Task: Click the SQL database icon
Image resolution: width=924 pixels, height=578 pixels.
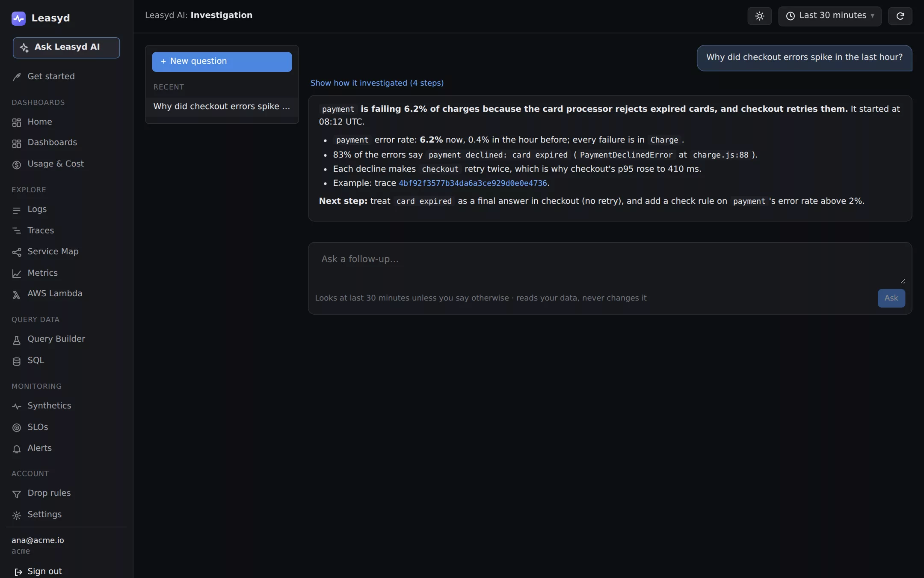Action: [x=17, y=361]
